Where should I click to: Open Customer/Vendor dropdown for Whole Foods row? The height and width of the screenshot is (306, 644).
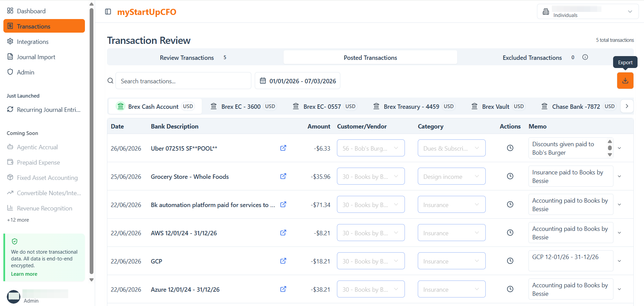tap(371, 176)
